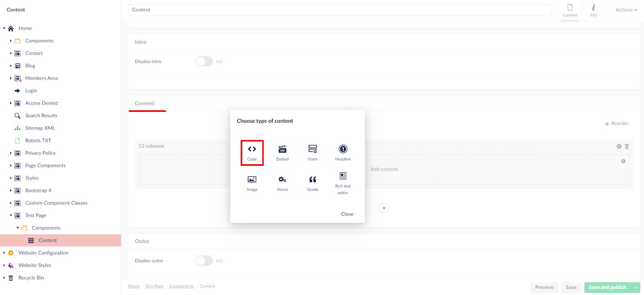The width and height of the screenshot is (644, 295).
Task: Click the Website Styles paint icon
Action: coord(11,265)
